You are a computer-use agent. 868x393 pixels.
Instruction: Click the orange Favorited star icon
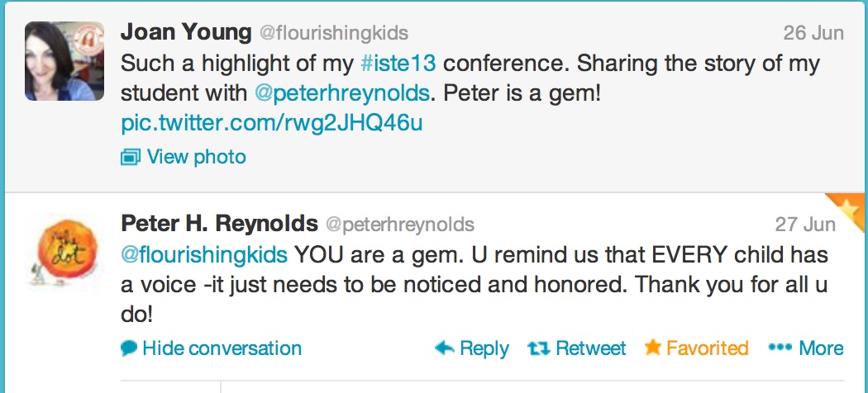[652, 348]
